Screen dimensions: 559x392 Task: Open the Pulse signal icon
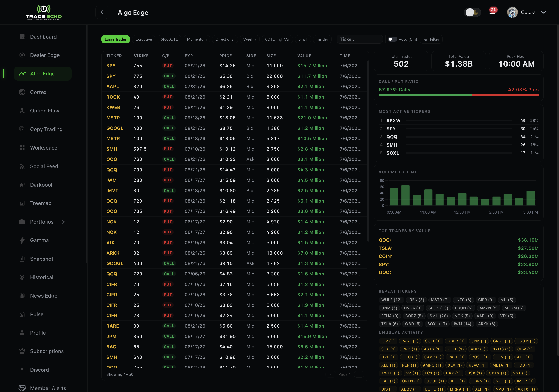tap(22, 314)
